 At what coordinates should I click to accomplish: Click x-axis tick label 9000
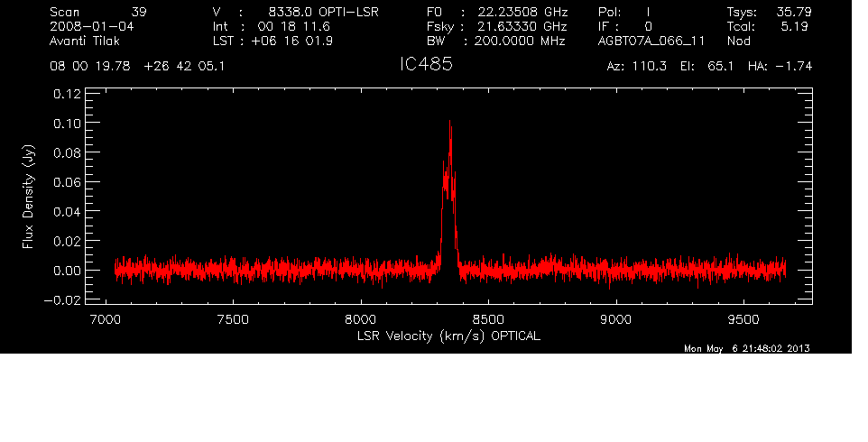[x=616, y=319]
